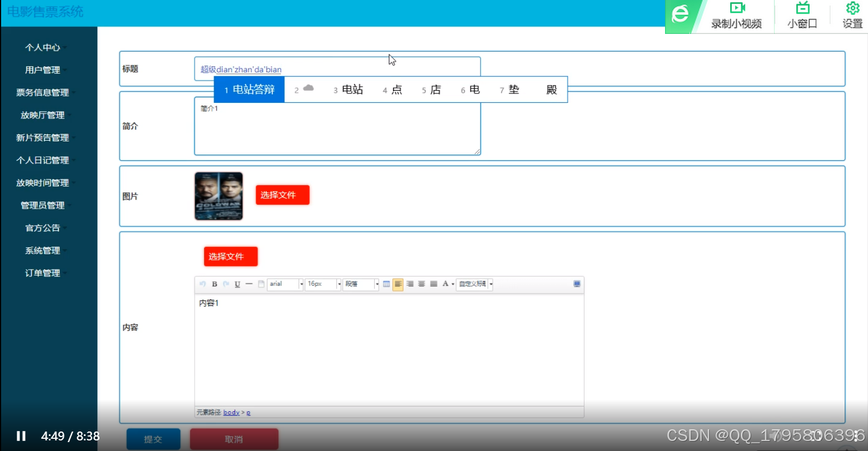Pause the video with the playback control
Image resolution: width=868 pixels, height=451 pixels.
tap(22, 435)
